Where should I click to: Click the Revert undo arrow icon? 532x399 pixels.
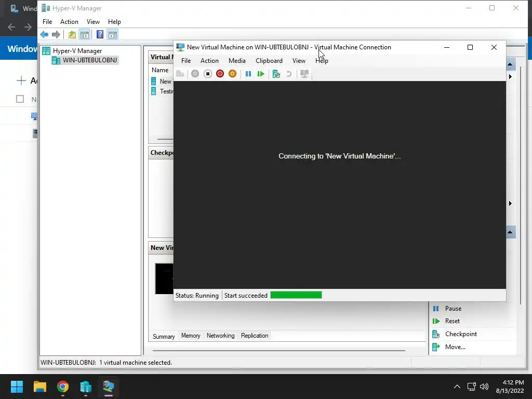(x=289, y=74)
